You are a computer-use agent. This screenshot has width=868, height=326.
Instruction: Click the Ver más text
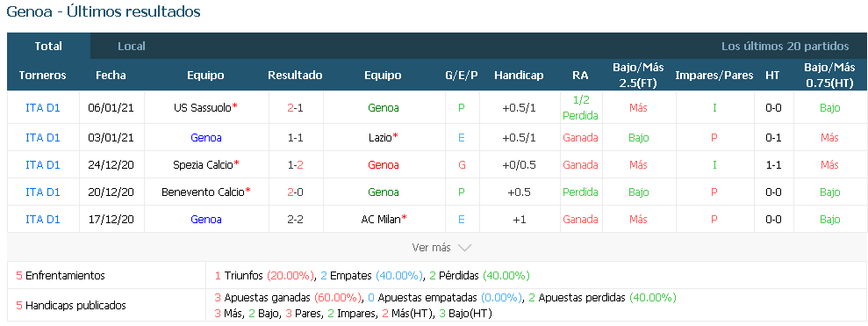pyautogui.click(x=431, y=248)
